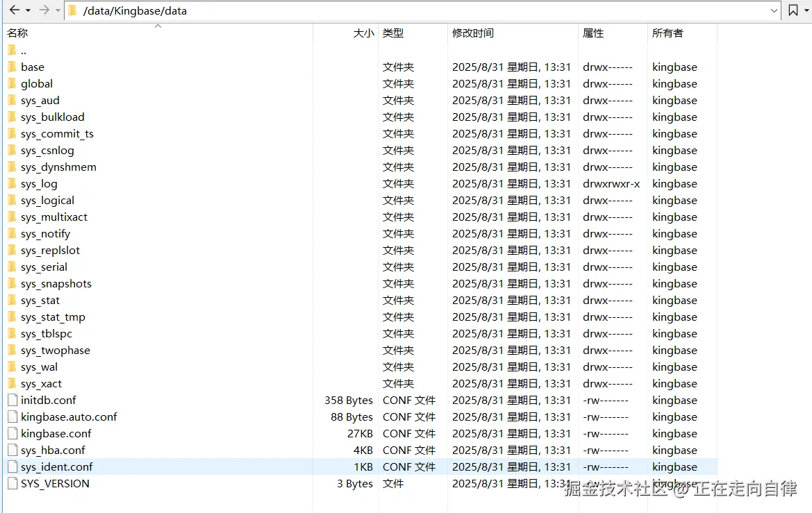Viewport: 812px width, 513px height.
Task: Select the sys_dynshmem folder icon
Action: [x=13, y=167]
